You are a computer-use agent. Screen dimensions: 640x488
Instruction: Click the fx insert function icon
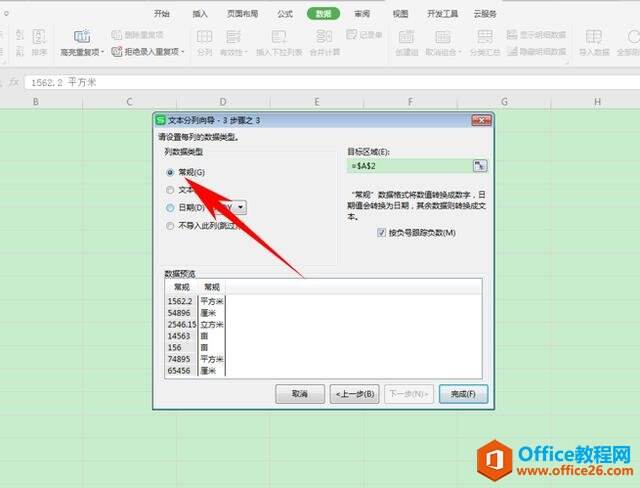pos(14,82)
